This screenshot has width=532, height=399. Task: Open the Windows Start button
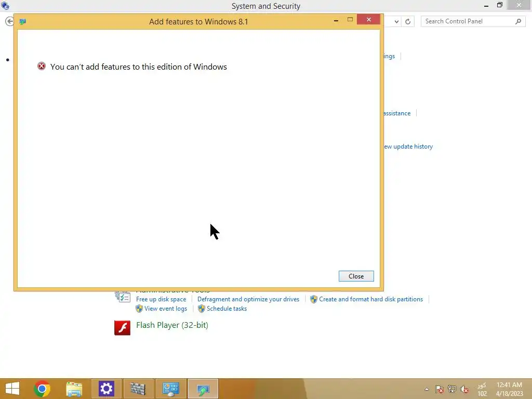12,389
